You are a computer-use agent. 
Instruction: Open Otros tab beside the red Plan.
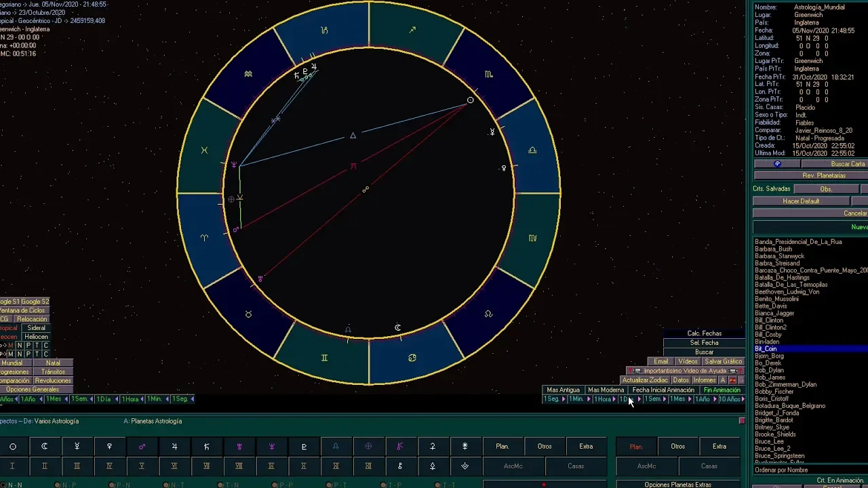tap(678, 447)
